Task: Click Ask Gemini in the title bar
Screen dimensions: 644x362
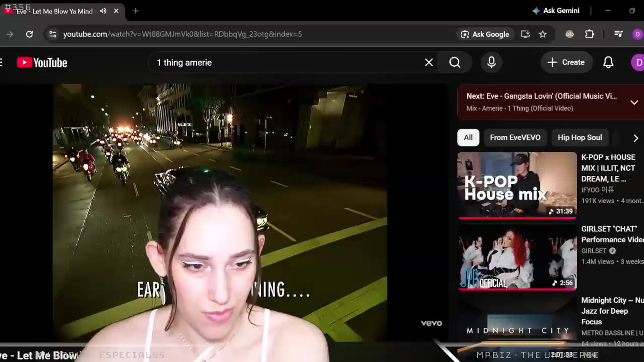Action: [x=556, y=11]
